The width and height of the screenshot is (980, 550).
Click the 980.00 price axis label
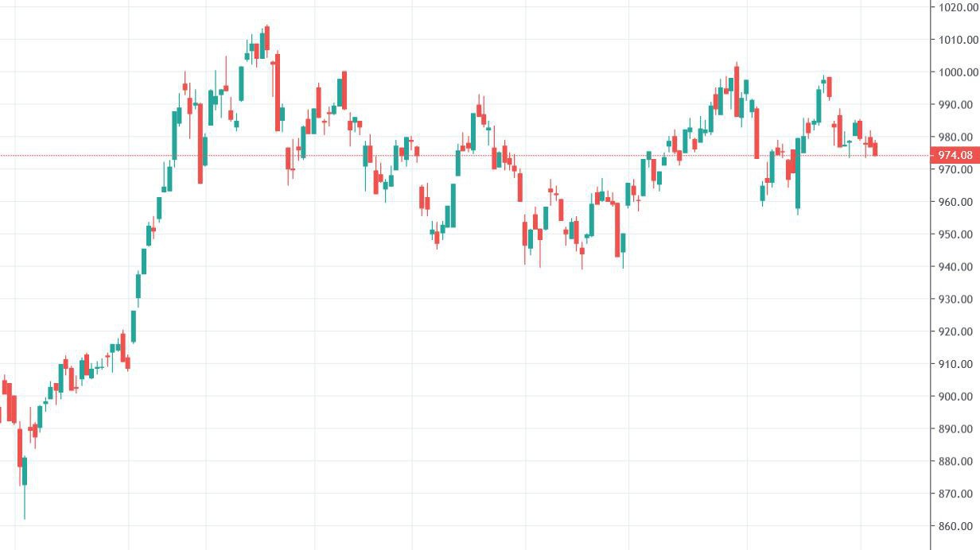[x=958, y=137]
